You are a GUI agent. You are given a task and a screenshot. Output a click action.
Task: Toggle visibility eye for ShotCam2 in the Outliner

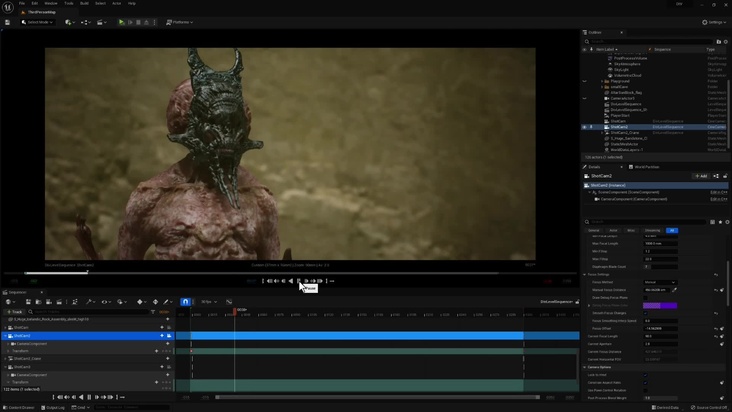[584, 127]
